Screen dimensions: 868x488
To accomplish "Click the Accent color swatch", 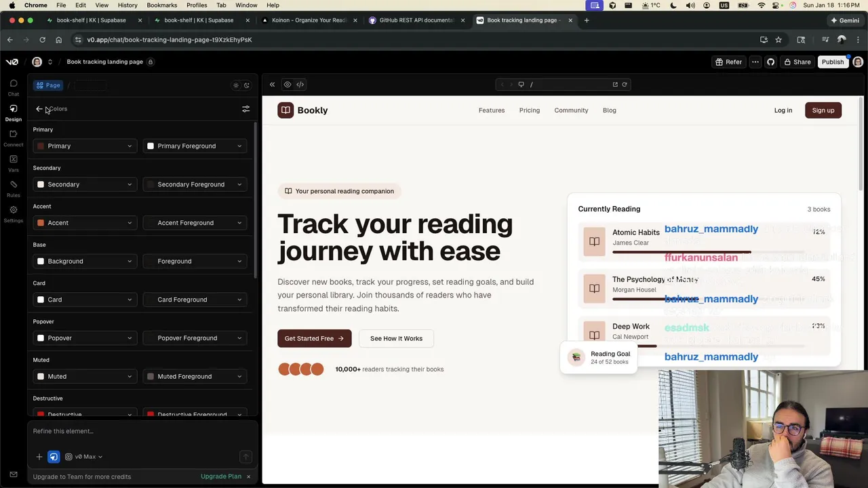I will click(41, 222).
